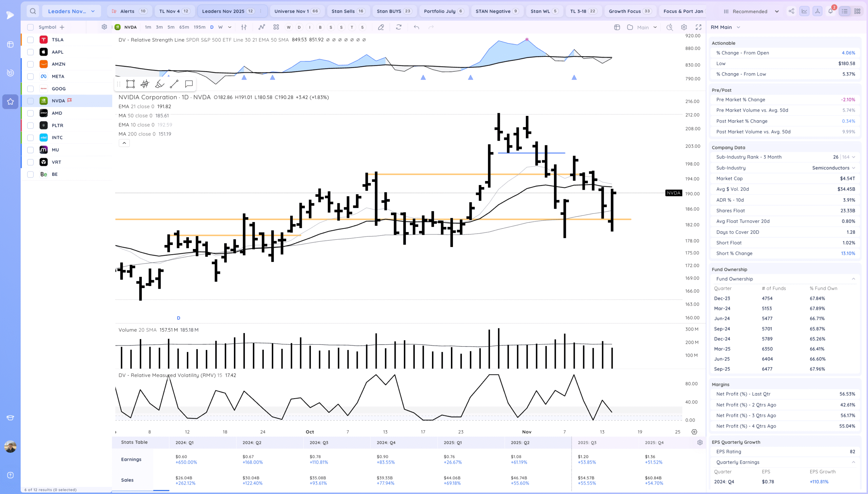Image resolution: width=868 pixels, height=494 pixels.
Task: Click the search magnifier icon
Action: 33,11
